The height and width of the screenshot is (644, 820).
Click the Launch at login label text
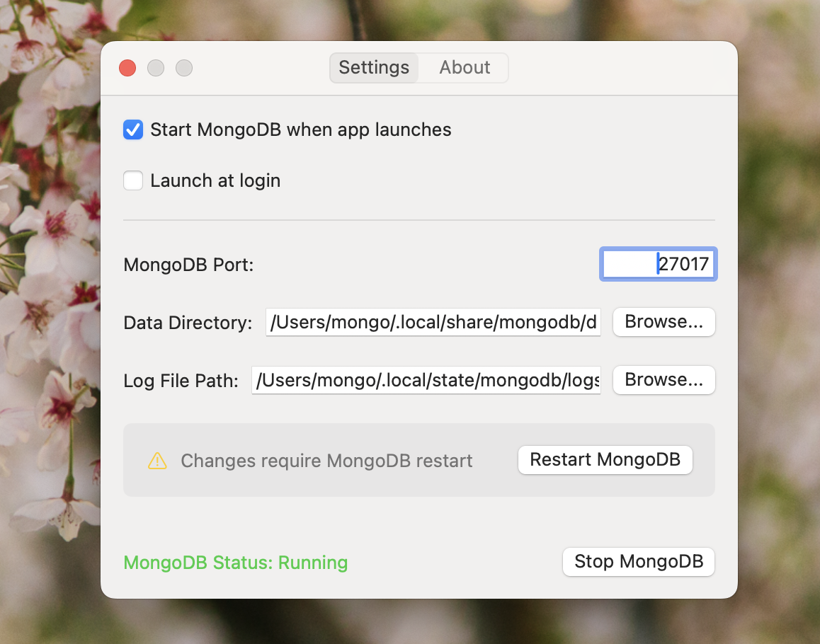[215, 180]
